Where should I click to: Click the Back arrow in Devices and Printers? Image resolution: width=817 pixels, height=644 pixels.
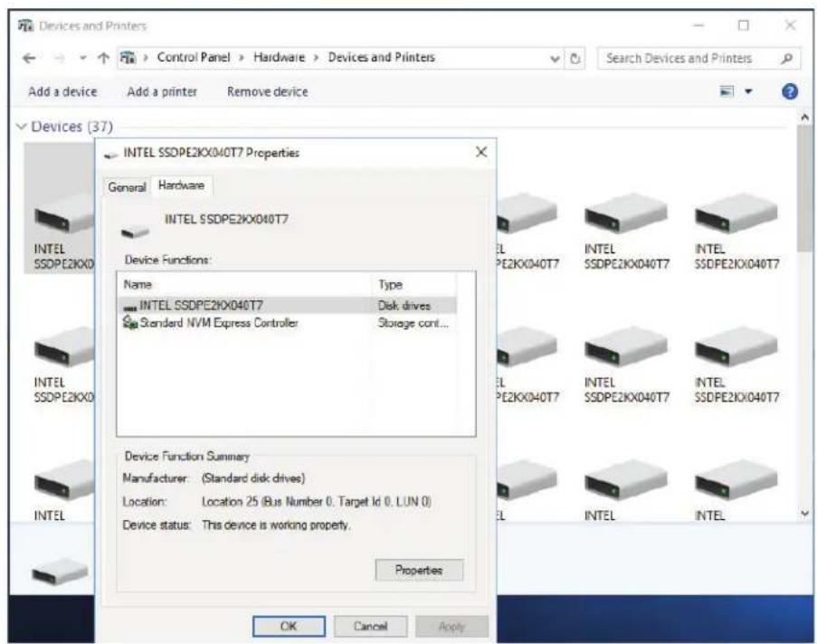point(30,58)
